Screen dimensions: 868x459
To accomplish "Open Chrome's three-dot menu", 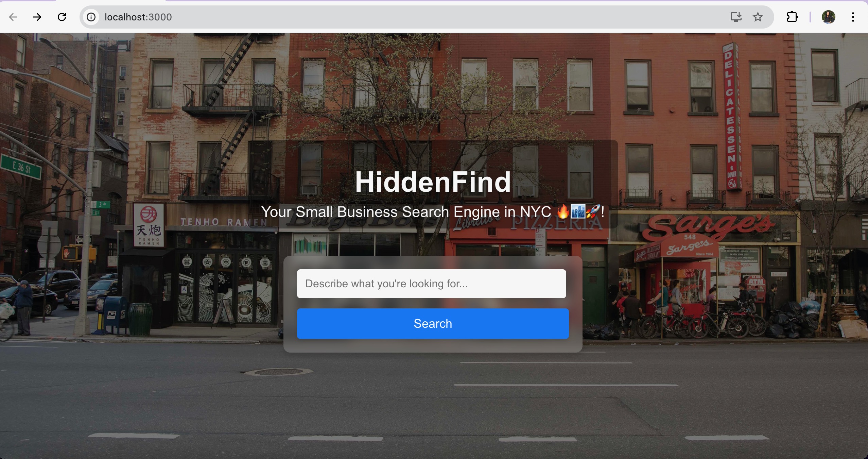I will pos(853,17).
